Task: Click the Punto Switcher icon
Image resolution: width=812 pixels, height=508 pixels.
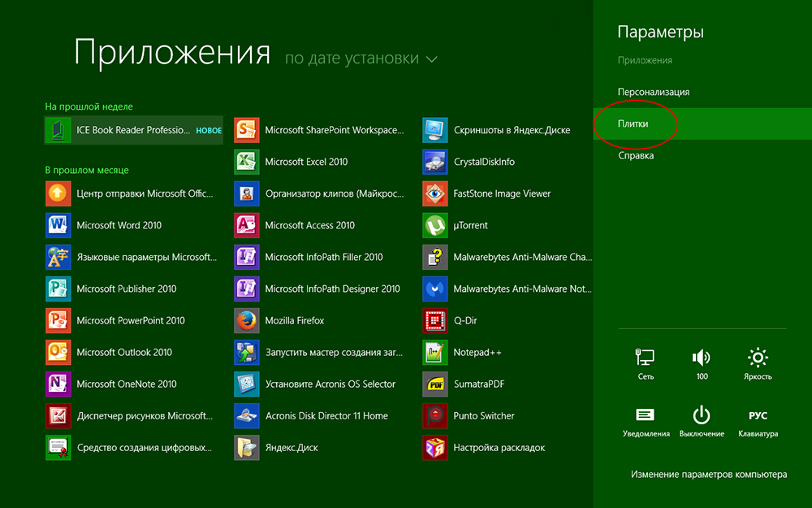Action: tap(435, 415)
